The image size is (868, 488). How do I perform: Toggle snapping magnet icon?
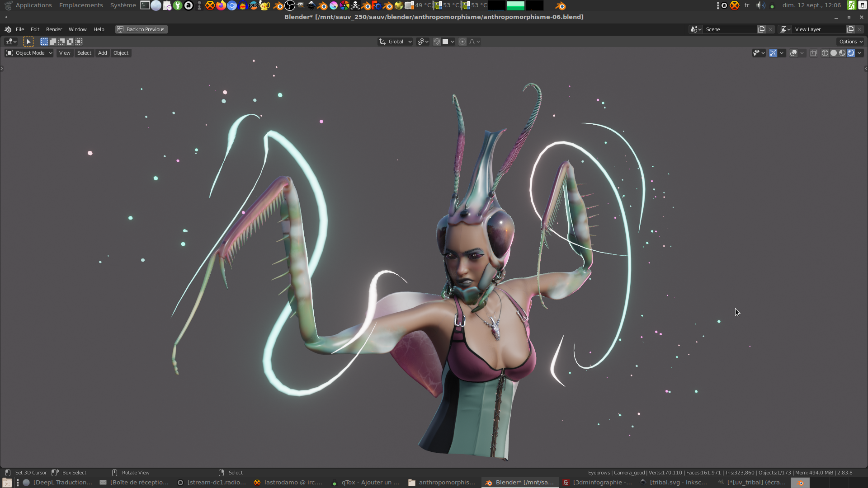click(x=436, y=42)
